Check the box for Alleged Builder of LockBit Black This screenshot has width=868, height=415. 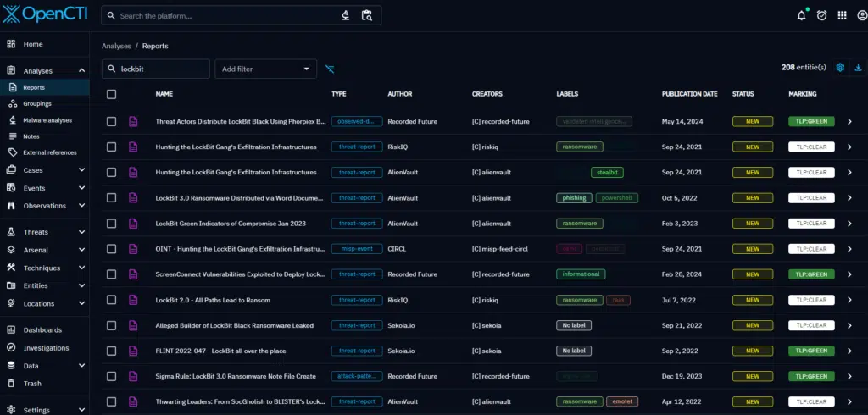(x=111, y=325)
